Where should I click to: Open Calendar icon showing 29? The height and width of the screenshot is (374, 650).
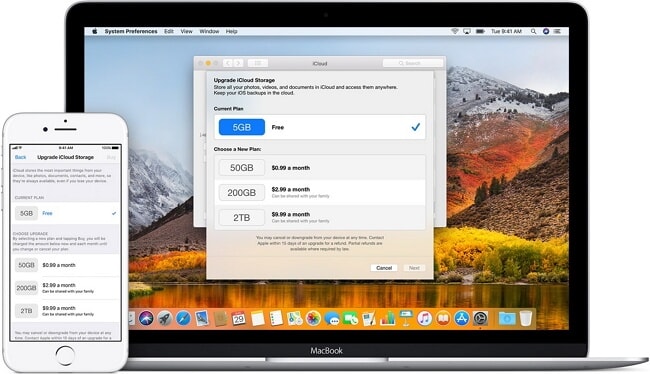click(238, 318)
